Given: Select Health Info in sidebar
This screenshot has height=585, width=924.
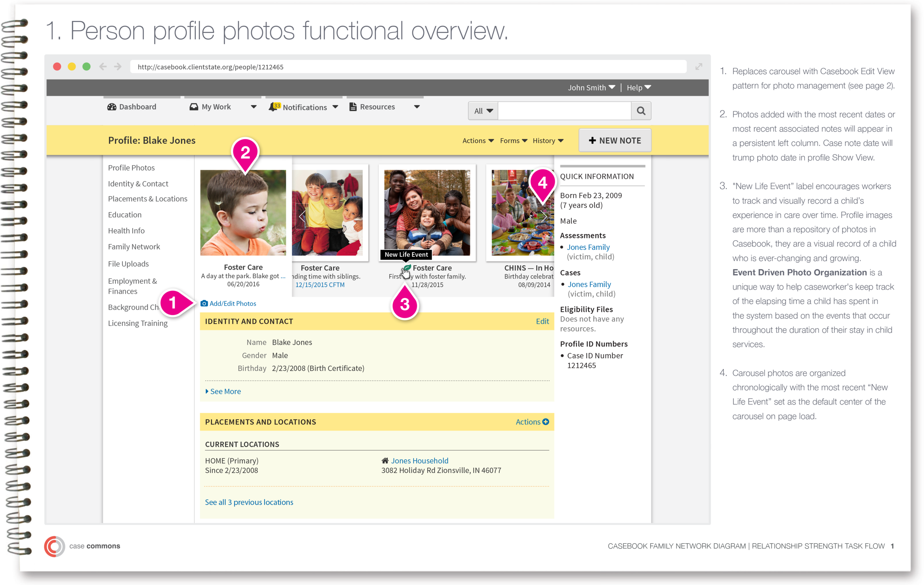Looking at the screenshot, I should [x=126, y=231].
